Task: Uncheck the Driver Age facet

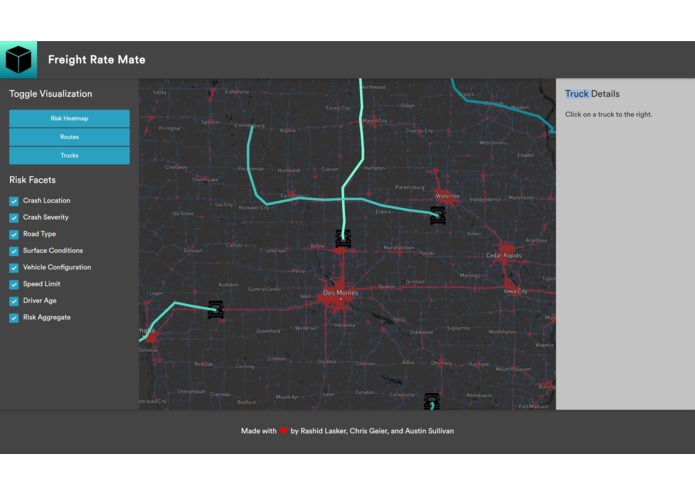Action: tap(14, 301)
